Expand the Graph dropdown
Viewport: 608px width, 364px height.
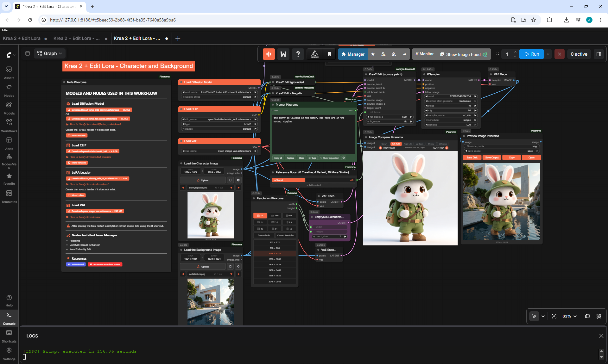coord(50,53)
